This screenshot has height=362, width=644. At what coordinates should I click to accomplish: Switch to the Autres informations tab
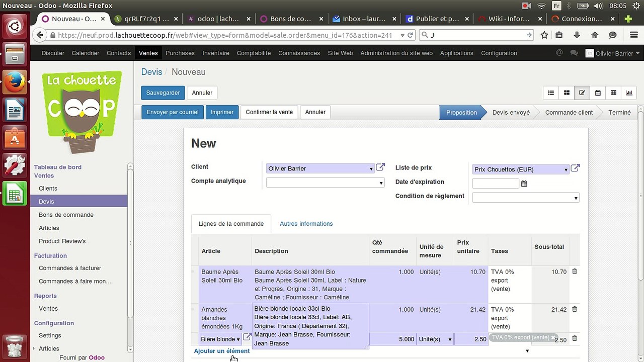(306, 224)
